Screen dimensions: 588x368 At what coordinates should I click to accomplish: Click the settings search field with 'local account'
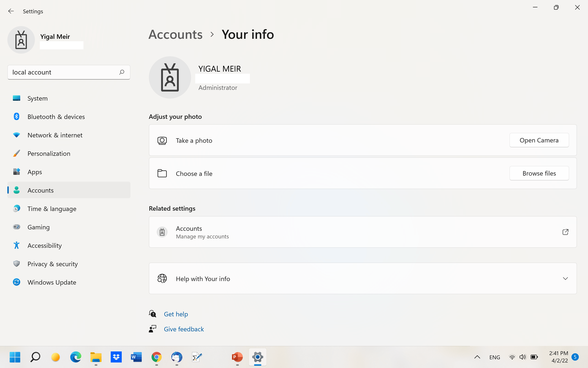[69, 72]
